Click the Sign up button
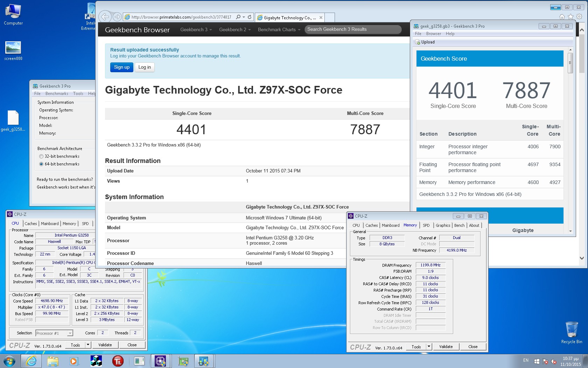This screenshot has height=368, width=588. (x=121, y=67)
